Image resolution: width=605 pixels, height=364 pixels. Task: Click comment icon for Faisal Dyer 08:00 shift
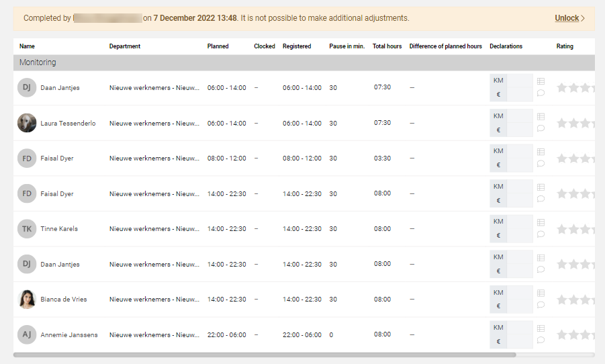[541, 163]
